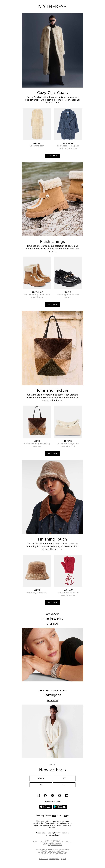Open the Loewe Puzzle Fold tote thumbnail
The width and height of the screenshot is (105, 868).
click(x=37, y=421)
